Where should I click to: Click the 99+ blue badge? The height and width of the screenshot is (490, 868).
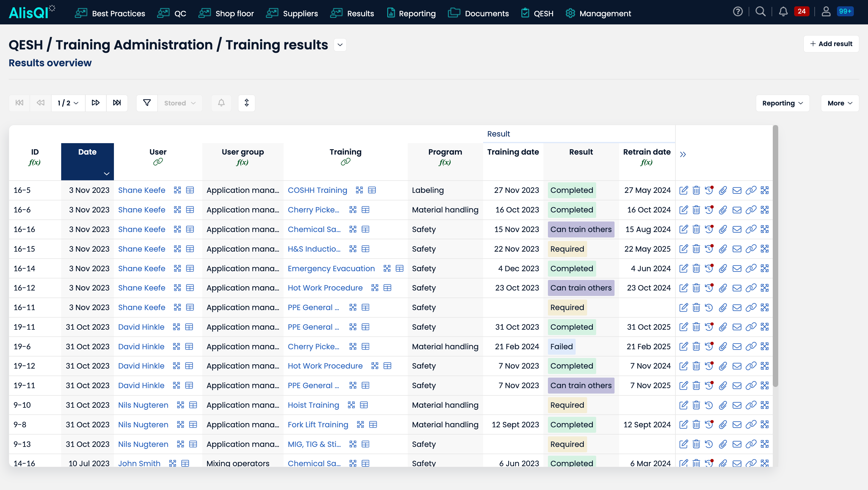[x=845, y=11]
